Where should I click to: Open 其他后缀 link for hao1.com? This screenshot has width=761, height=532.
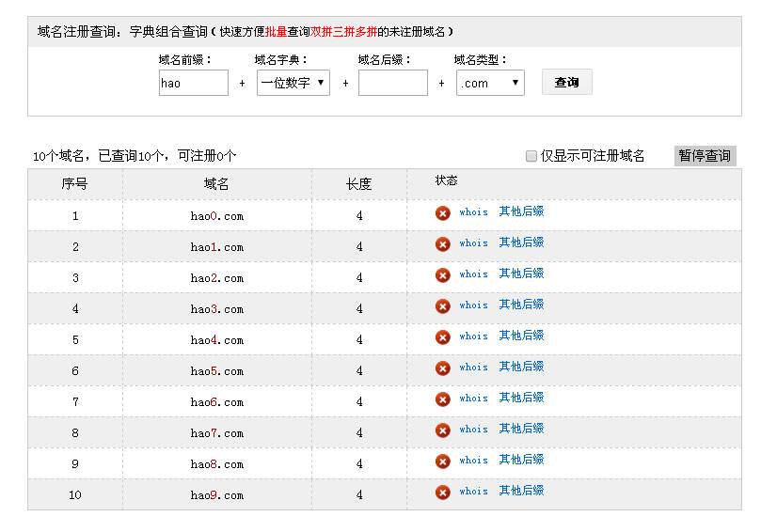[x=522, y=243]
